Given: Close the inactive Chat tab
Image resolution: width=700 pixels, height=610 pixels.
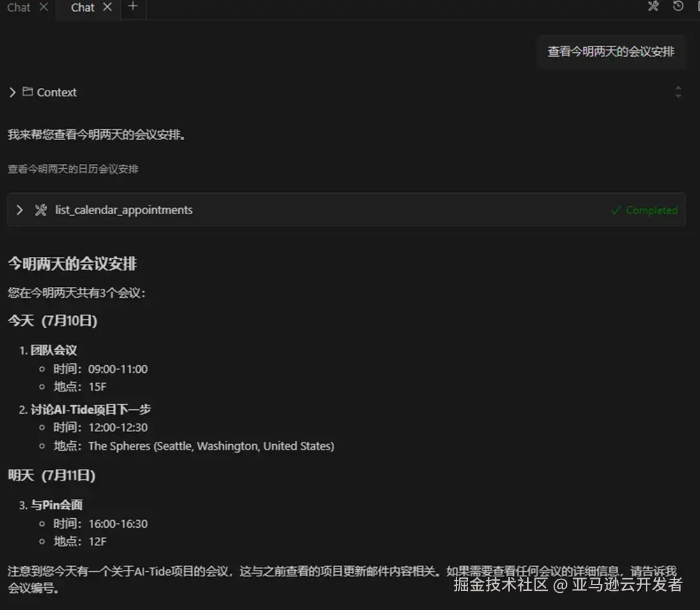Looking at the screenshot, I should click(42, 8).
